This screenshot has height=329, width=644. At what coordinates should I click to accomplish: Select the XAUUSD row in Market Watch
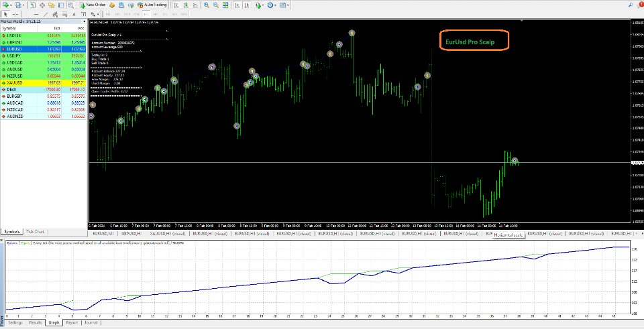43,82
